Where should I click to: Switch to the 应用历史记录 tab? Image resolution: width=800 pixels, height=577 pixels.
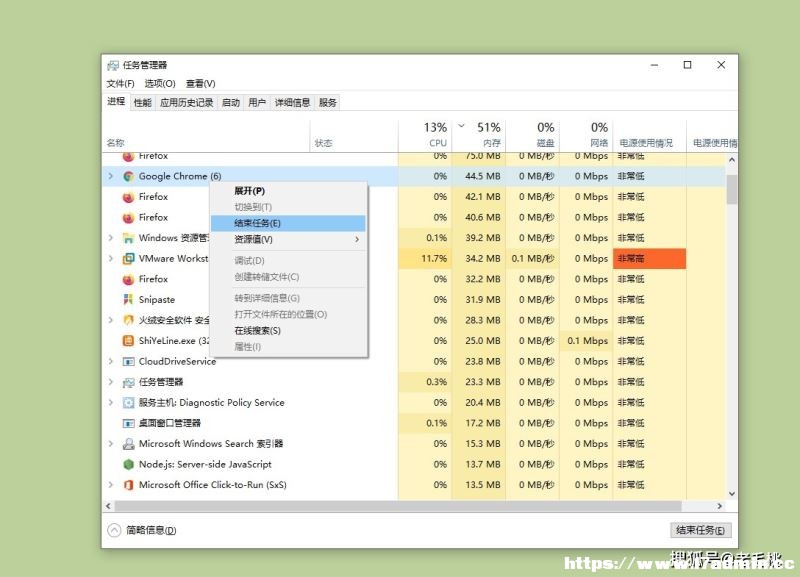(x=186, y=103)
